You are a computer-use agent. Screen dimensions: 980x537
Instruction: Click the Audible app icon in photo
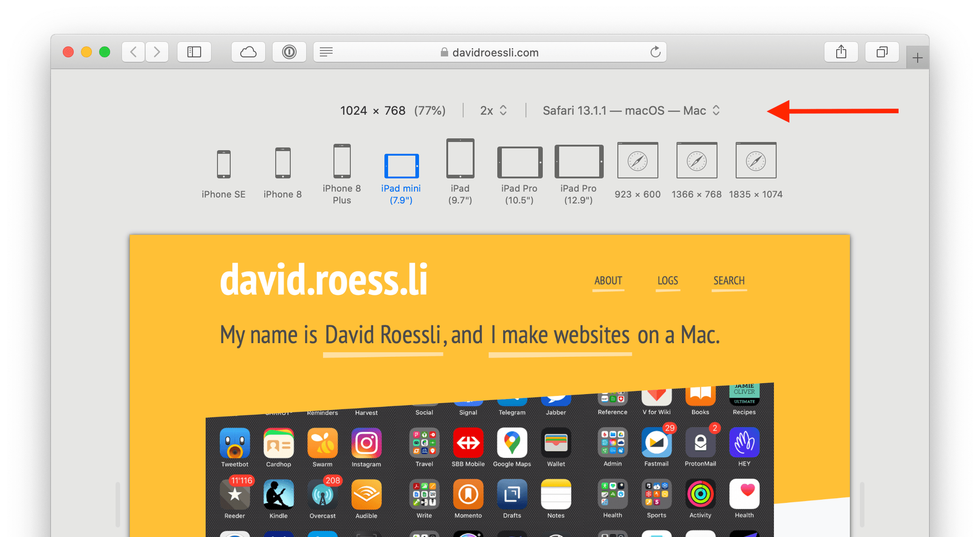point(366,495)
